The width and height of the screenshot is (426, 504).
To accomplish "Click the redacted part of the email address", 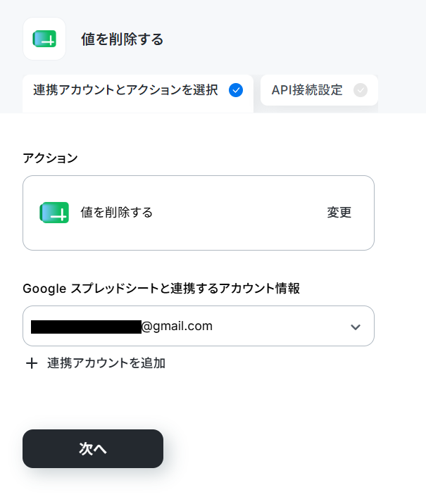I will [x=86, y=327].
